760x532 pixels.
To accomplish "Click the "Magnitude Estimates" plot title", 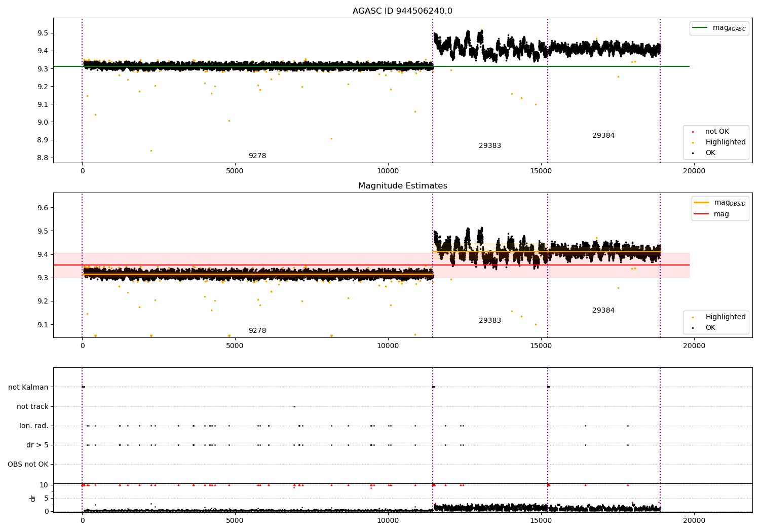I will point(402,186).
